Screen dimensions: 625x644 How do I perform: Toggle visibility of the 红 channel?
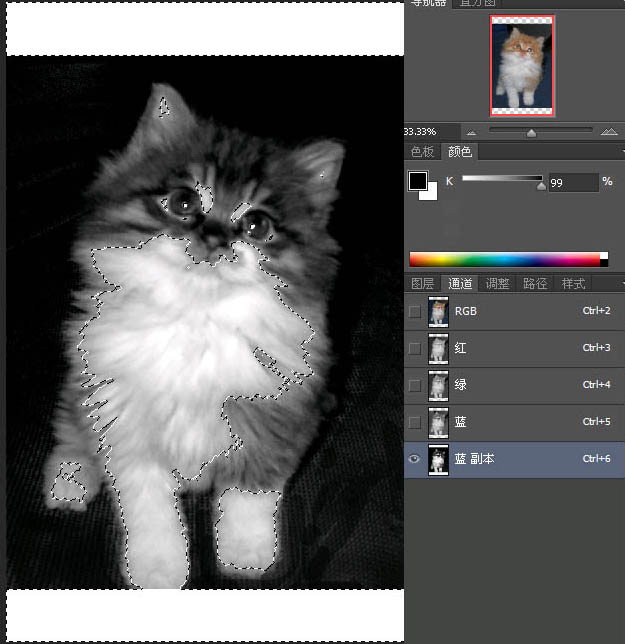[415, 348]
